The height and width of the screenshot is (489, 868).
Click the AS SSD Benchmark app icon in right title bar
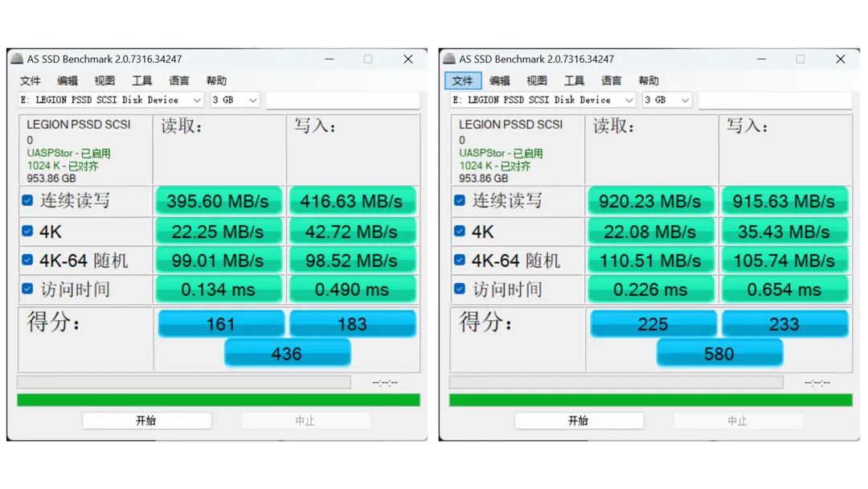tap(448, 59)
